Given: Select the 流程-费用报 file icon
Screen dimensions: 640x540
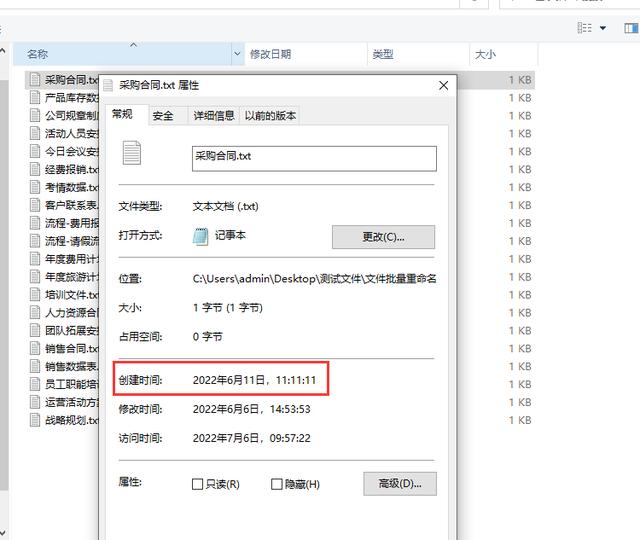Looking at the screenshot, I should point(35,223).
